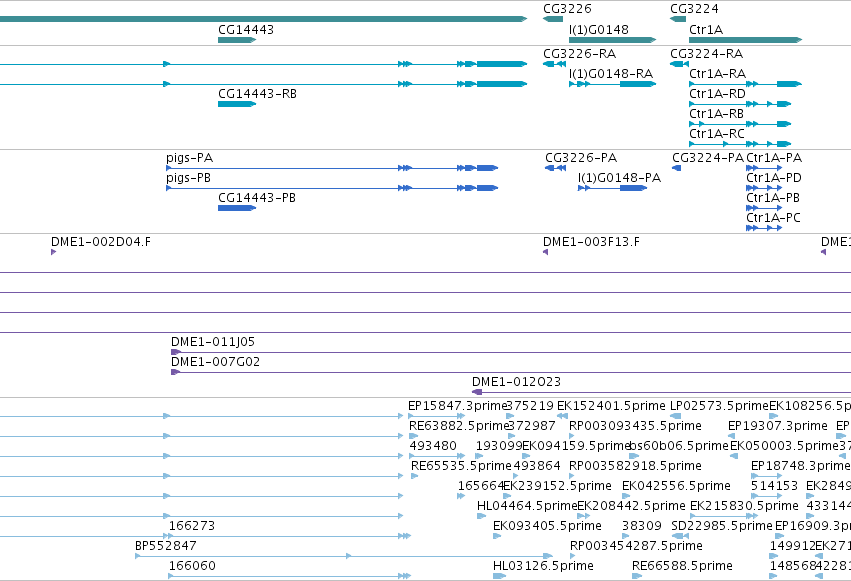The image size is (851, 581).
Task: Select the 375219 feature
Action: click(x=510, y=416)
